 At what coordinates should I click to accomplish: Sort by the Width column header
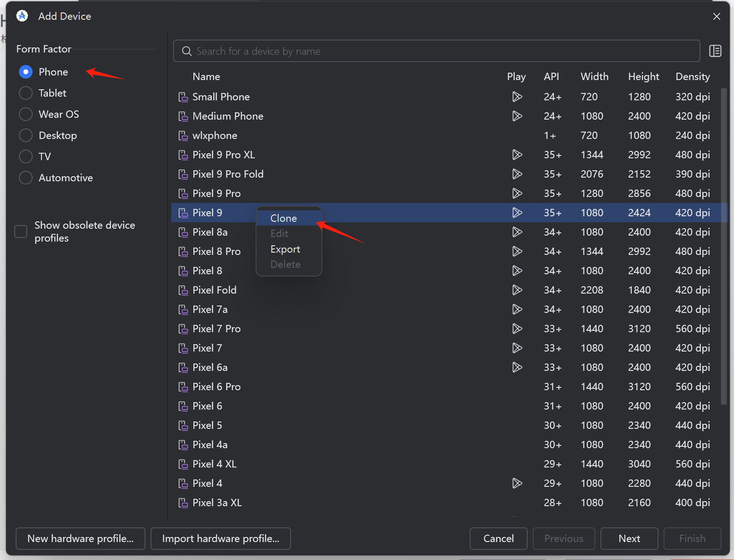pos(594,76)
